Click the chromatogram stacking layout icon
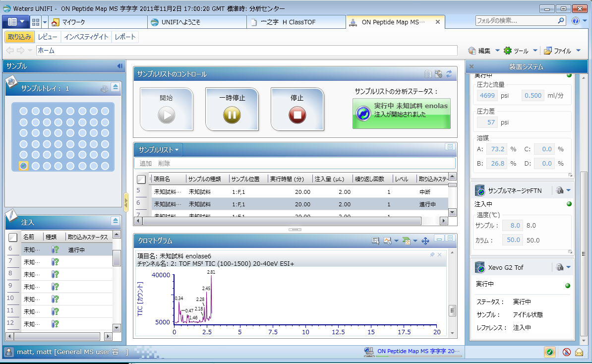The width and height of the screenshot is (592, 364). pos(406,241)
